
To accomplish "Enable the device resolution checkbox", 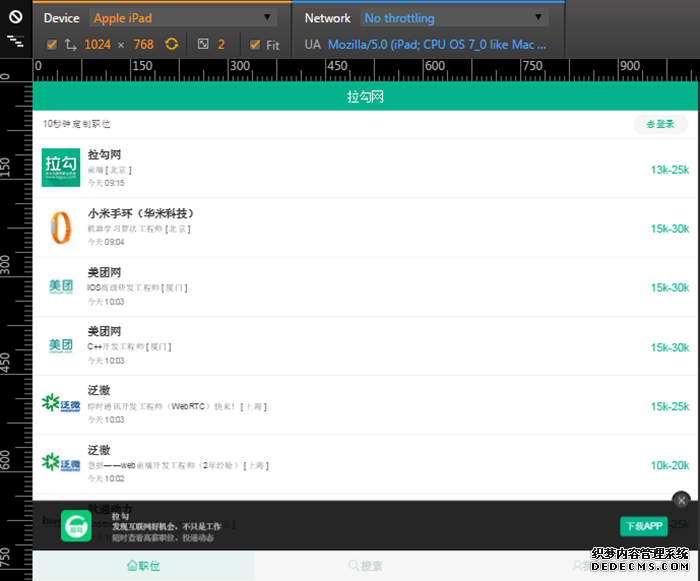I will click(x=52, y=45).
